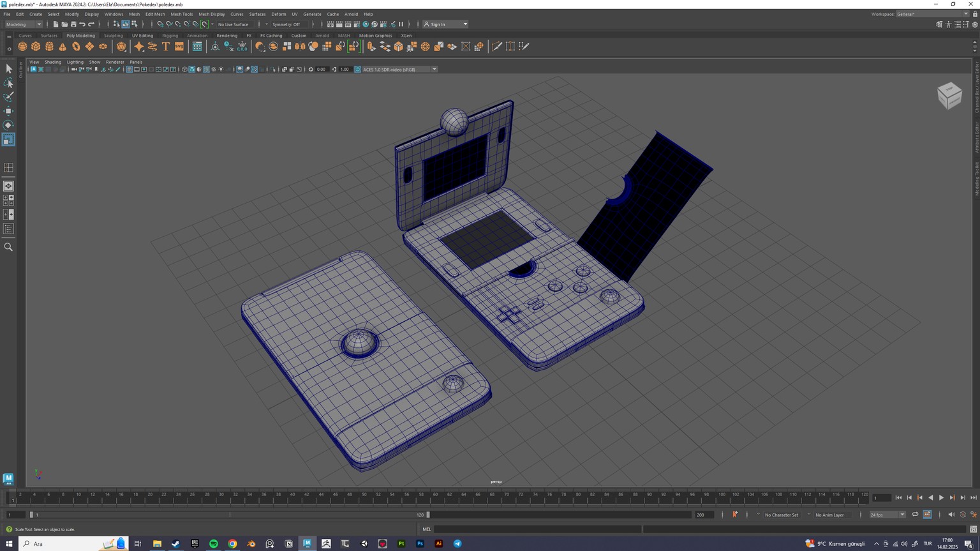
Task: Activate the Scale tool in toolbox
Action: (x=8, y=139)
